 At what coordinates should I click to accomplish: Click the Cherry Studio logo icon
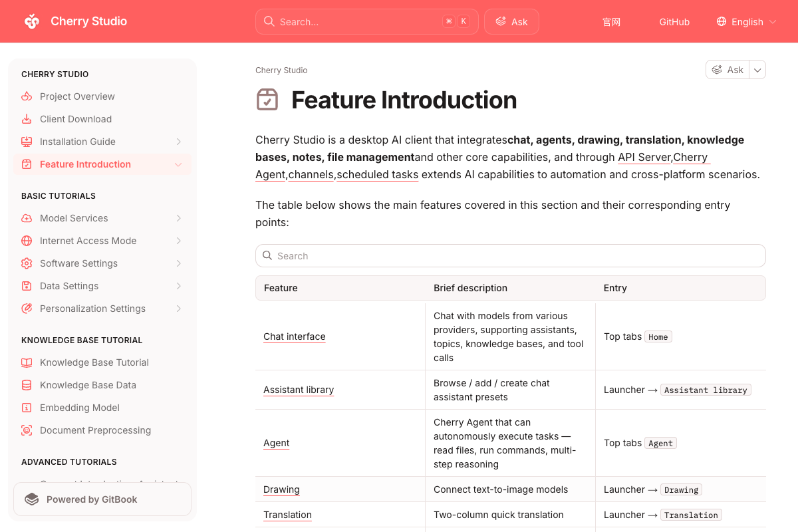tap(32, 21)
